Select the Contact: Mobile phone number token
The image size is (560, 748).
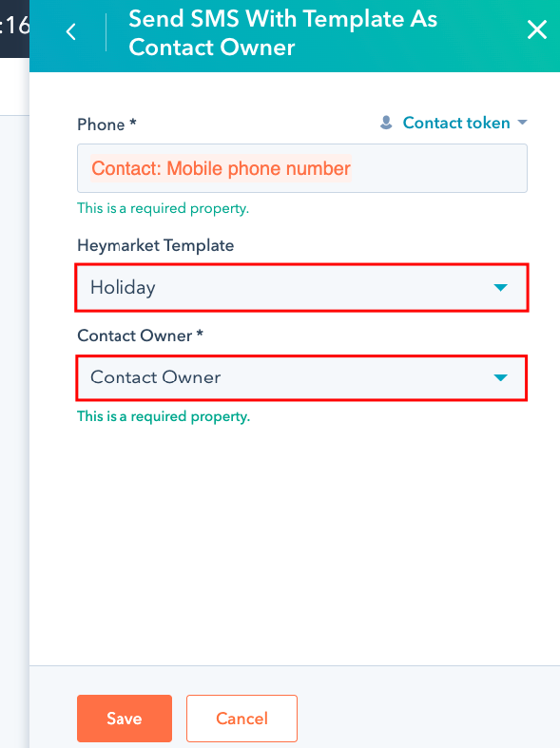click(x=221, y=168)
